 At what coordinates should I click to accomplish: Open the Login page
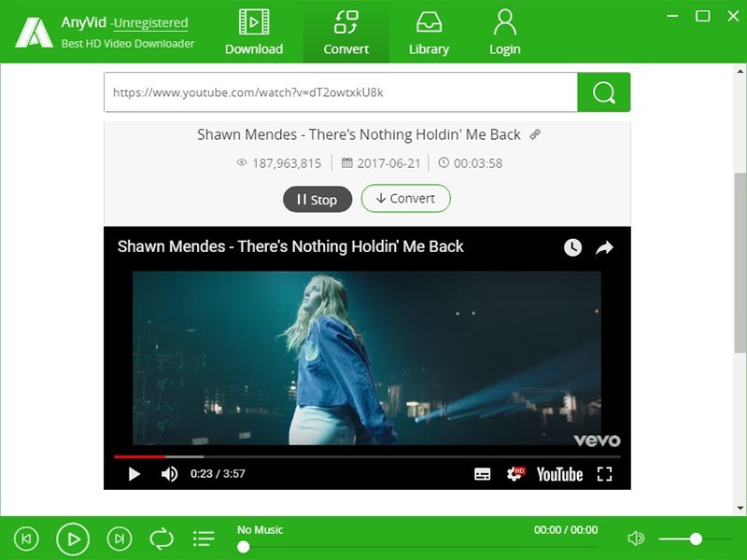(x=505, y=32)
